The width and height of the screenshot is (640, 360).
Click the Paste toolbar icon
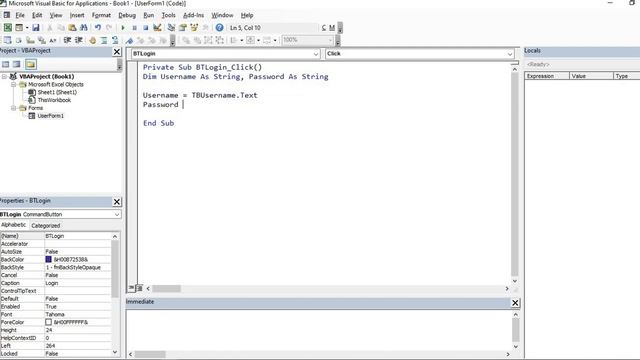tap(72, 28)
